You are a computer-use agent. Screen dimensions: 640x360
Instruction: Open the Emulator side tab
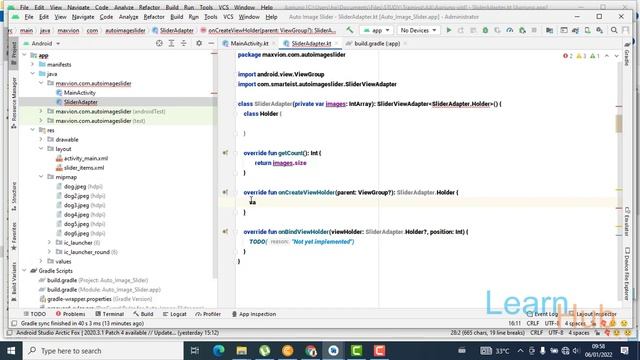coord(627,222)
